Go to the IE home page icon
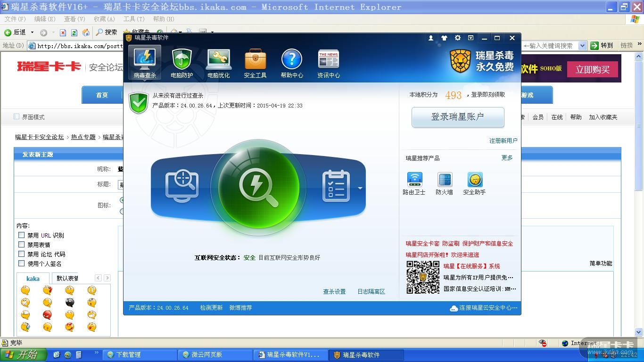Viewport: 644px width, 362px height. (x=86, y=33)
